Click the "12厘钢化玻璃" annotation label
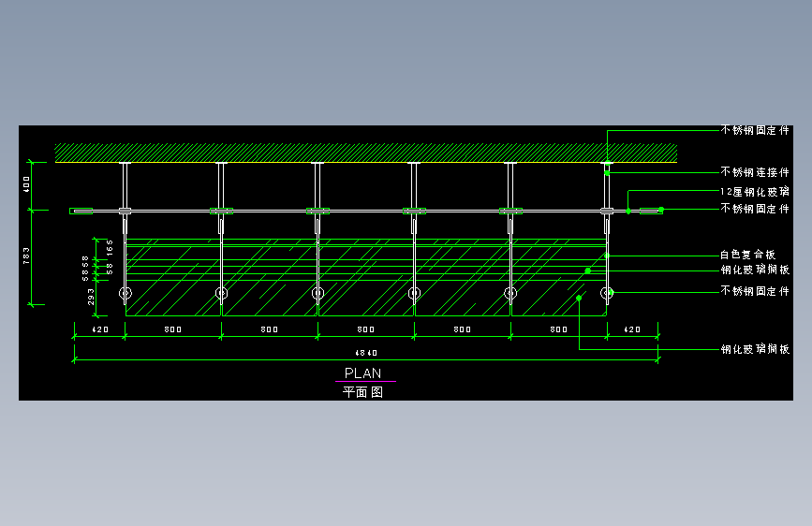The width and height of the screenshot is (812, 526). point(755,192)
